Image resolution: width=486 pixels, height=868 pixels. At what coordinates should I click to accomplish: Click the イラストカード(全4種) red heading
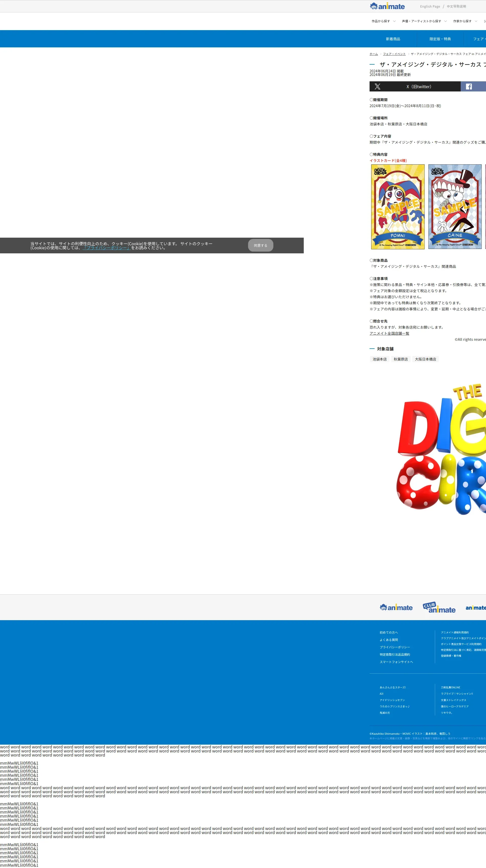coord(388,161)
